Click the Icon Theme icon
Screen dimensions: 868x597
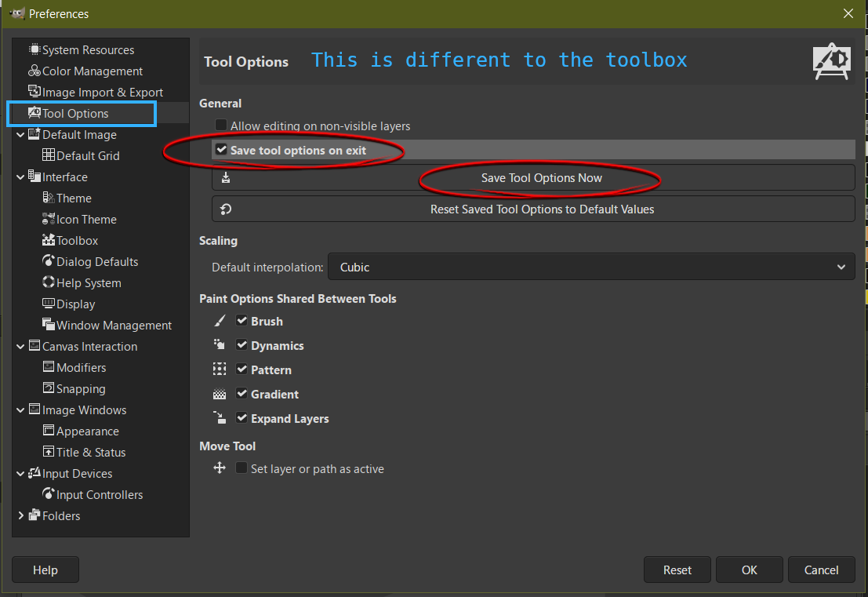(49, 219)
